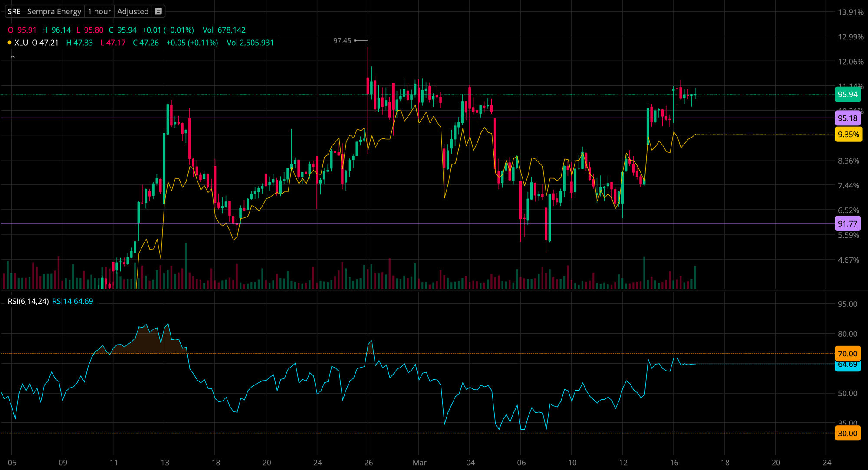The height and width of the screenshot is (470, 868).
Task: Click the 91.77 purple price line label
Action: (847, 224)
